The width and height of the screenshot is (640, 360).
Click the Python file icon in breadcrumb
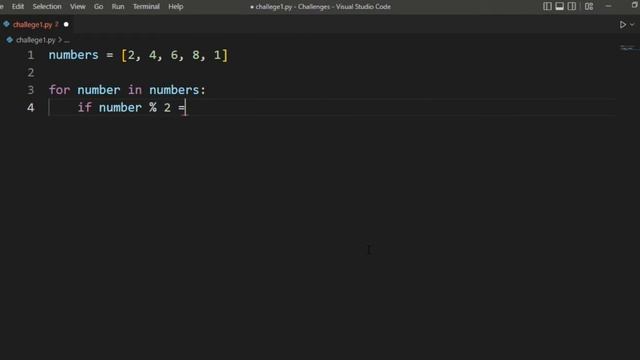point(9,40)
